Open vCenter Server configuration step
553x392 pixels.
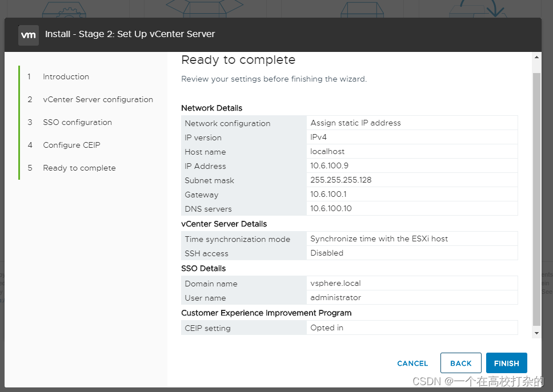pyautogui.click(x=98, y=99)
